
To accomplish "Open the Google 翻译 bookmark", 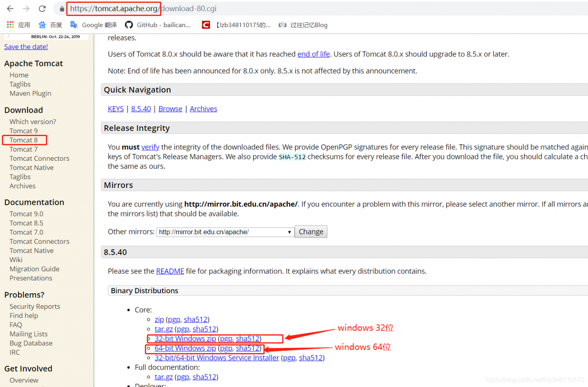I will [x=93, y=25].
